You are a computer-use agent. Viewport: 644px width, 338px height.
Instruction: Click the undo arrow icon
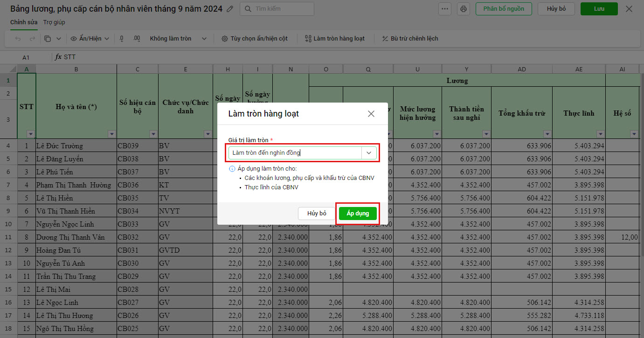pos(18,39)
